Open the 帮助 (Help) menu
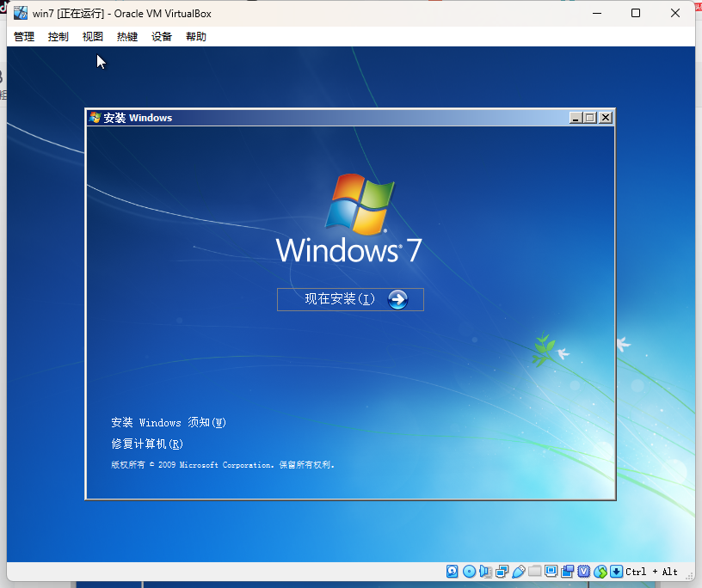This screenshot has height=588, width=702. click(x=195, y=36)
